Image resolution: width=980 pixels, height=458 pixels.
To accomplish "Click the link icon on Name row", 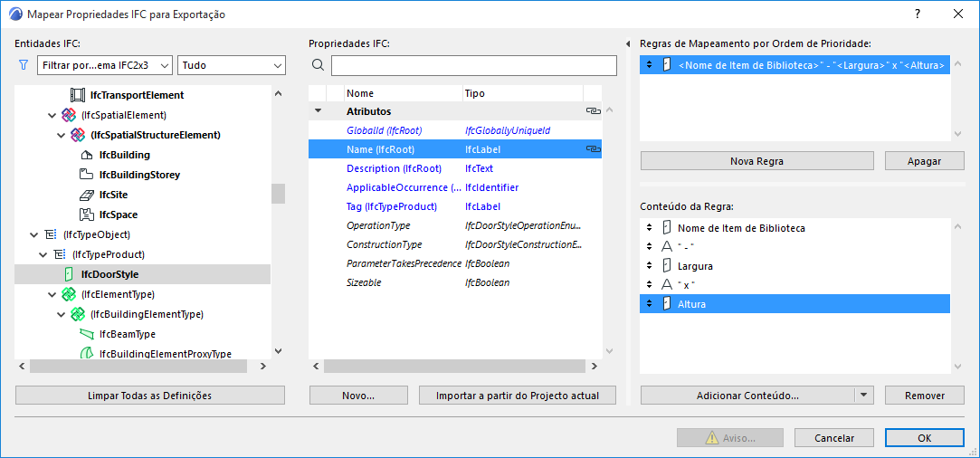I will tap(594, 149).
